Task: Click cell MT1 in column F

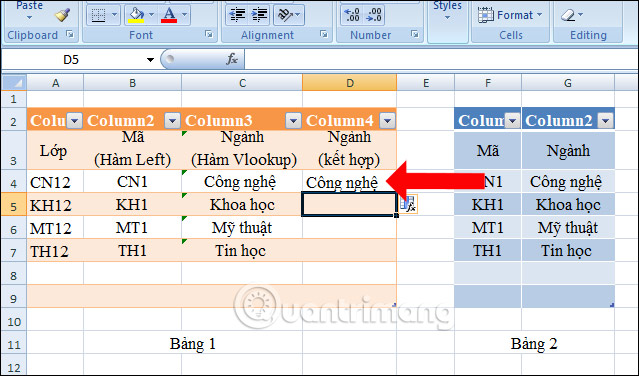Action: (488, 228)
